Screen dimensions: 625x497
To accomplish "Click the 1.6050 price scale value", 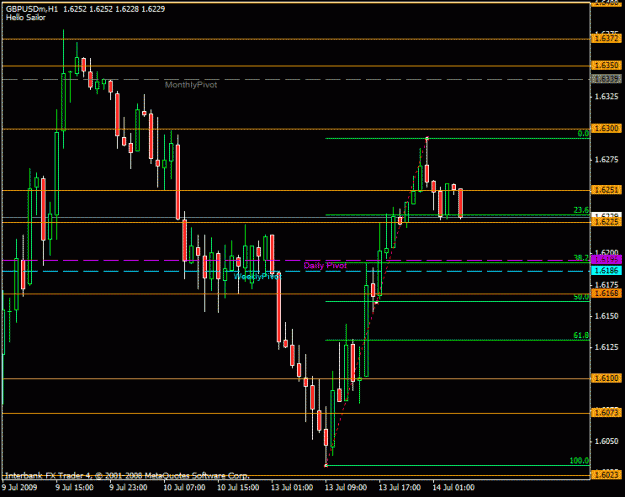I will [607, 441].
